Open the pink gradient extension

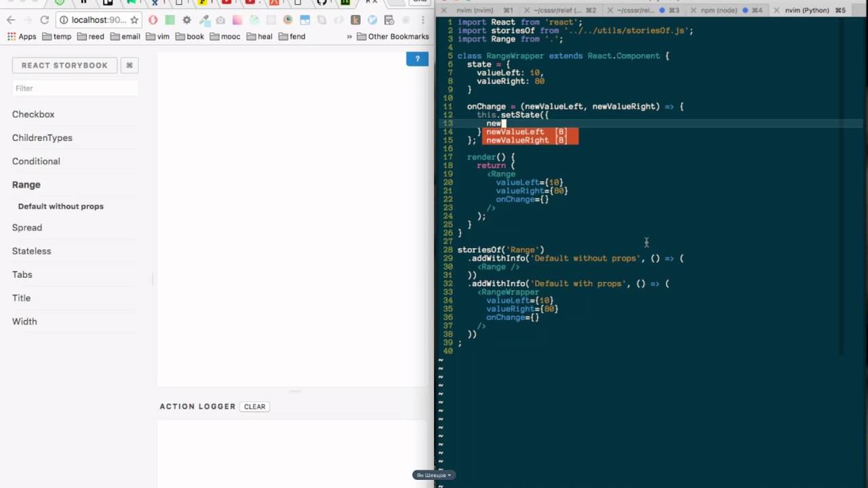(237, 20)
